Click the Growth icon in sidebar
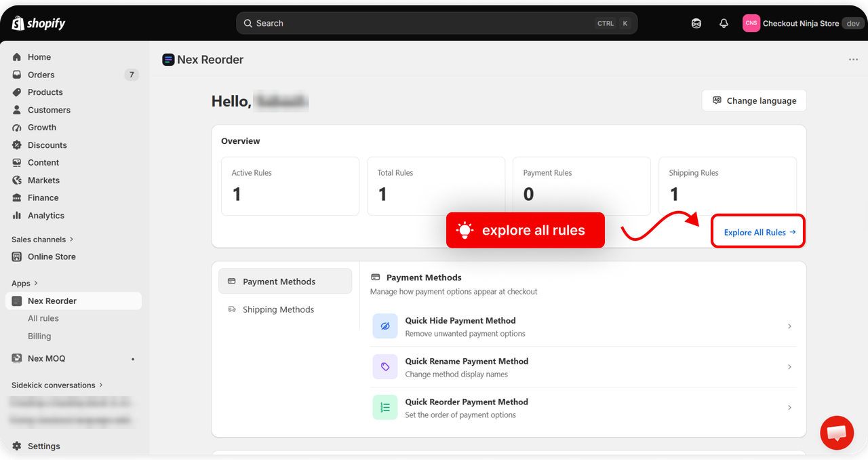This screenshot has height=460, width=868. click(17, 128)
